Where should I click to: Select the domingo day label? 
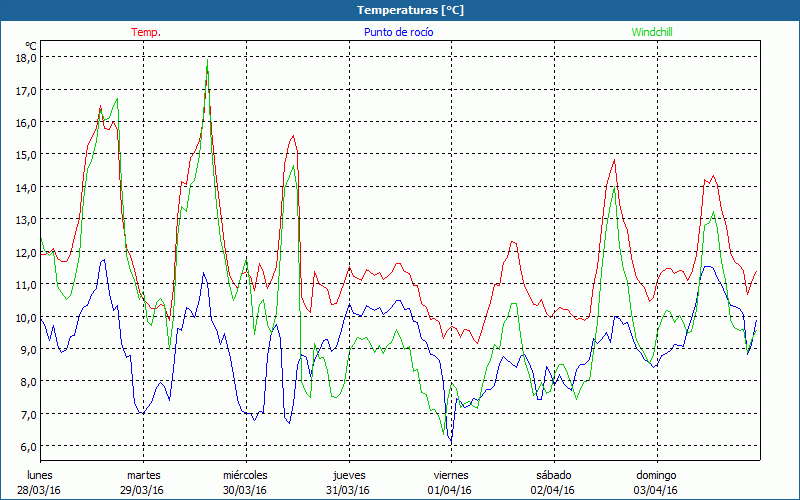point(656,475)
